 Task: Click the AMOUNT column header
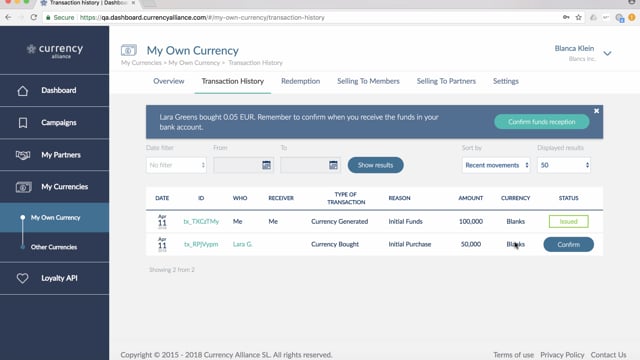coord(471,198)
